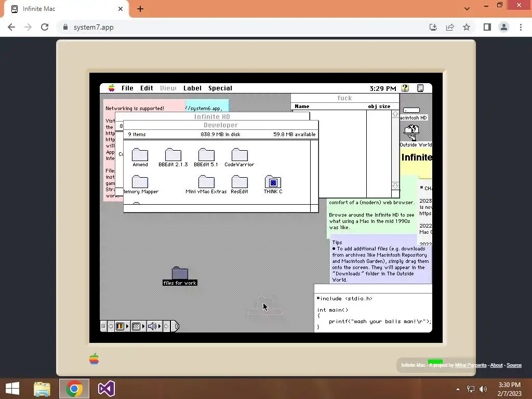This screenshot has width=532, height=399.
Task: Open the Apple menu in Mac menu bar
Action: click(x=111, y=88)
